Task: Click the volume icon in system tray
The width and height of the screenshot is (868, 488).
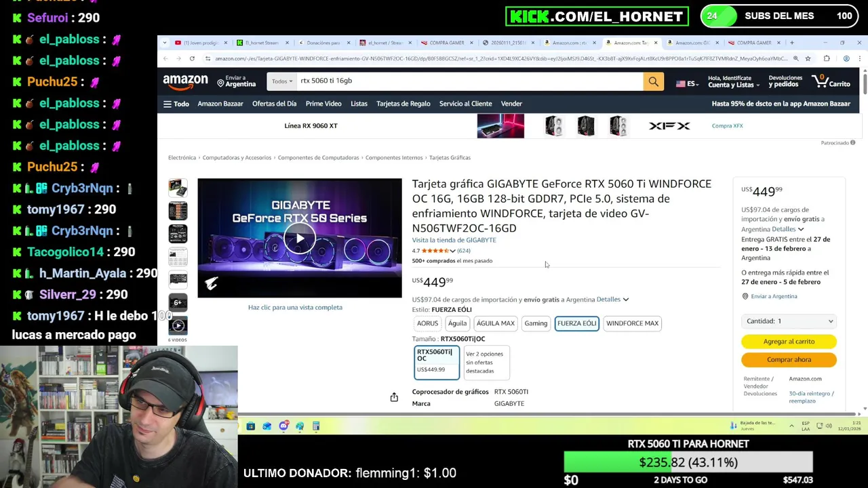Action: (x=829, y=426)
